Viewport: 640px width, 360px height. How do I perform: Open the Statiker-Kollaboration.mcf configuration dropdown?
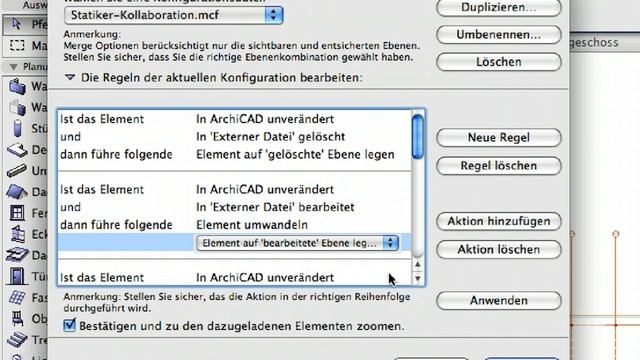point(173,15)
